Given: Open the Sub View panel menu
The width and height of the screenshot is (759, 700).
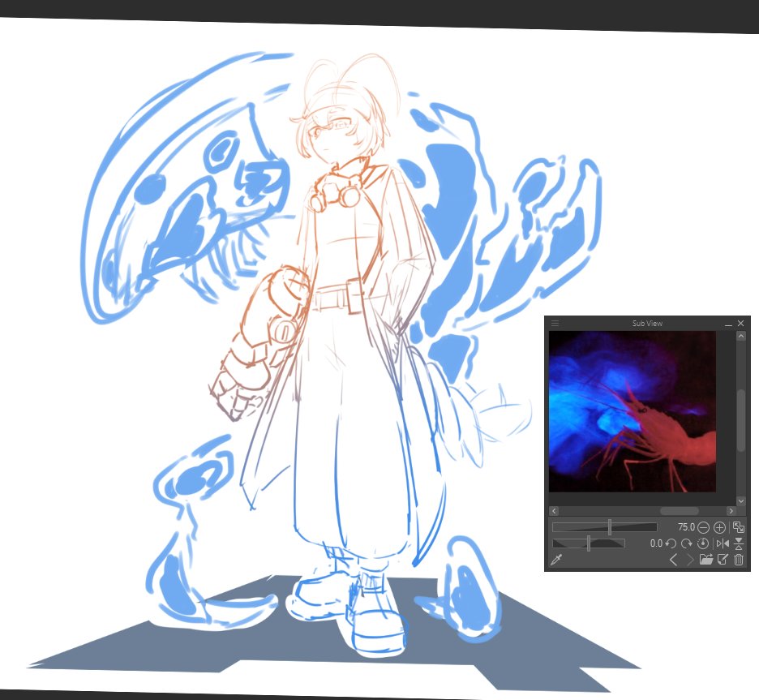Looking at the screenshot, I should tap(555, 323).
